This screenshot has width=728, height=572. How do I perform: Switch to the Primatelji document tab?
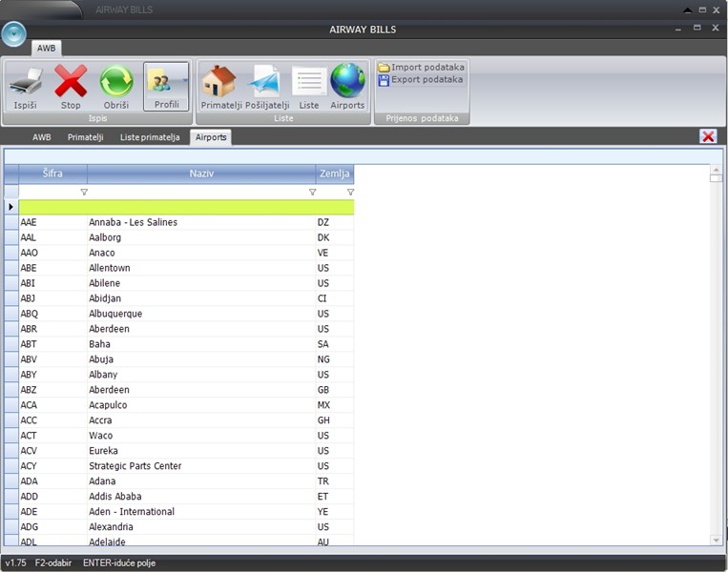click(86, 137)
